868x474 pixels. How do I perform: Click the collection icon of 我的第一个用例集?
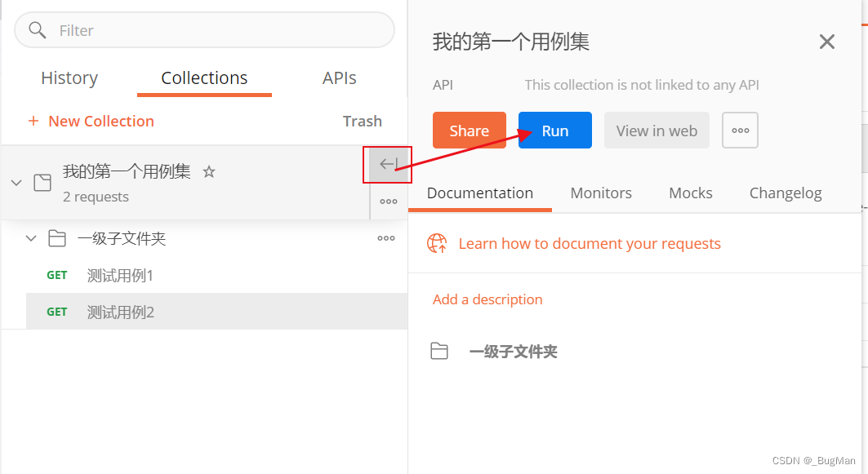(42, 183)
